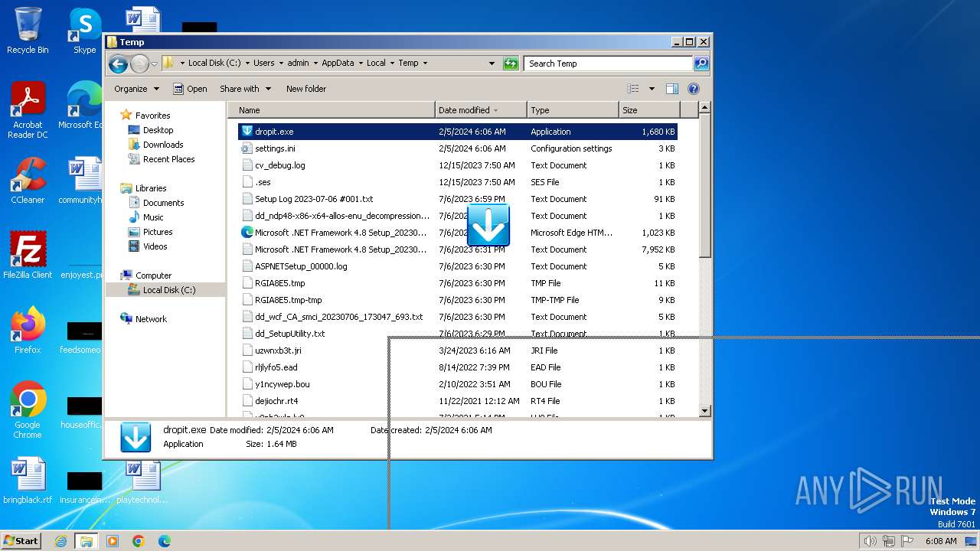Expand the Temp breadcrumb arrow

(x=425, y=64)
